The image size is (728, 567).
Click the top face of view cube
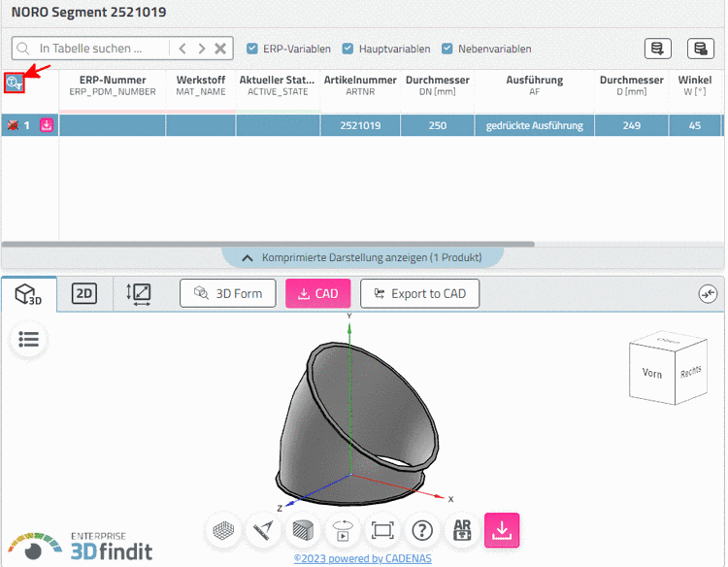click(x=669, y=341)
